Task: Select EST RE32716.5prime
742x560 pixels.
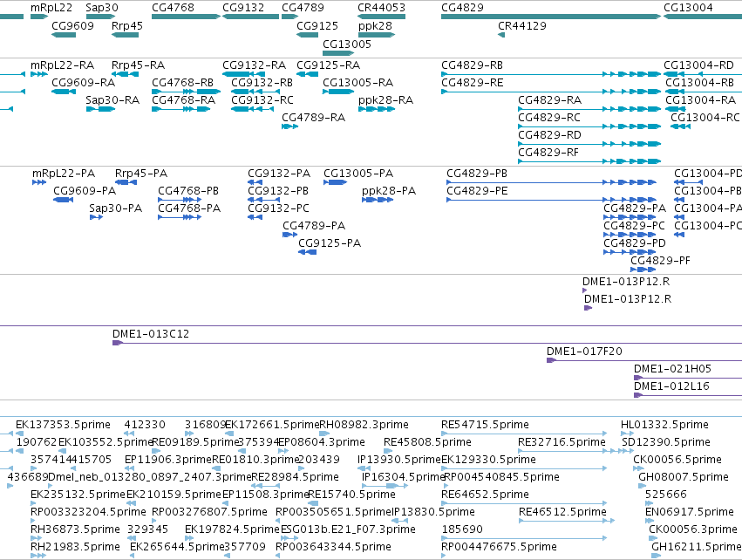Action: pyautogui.click(x=562, y=442)
